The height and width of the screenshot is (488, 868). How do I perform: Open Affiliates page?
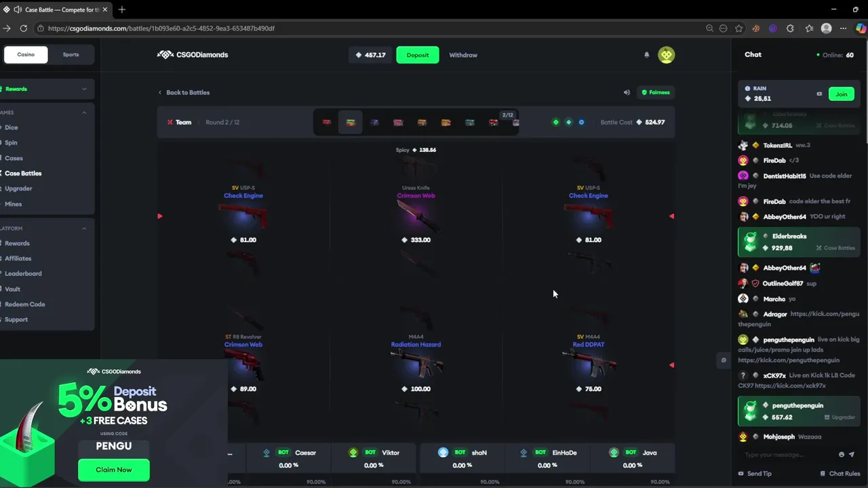18,258
